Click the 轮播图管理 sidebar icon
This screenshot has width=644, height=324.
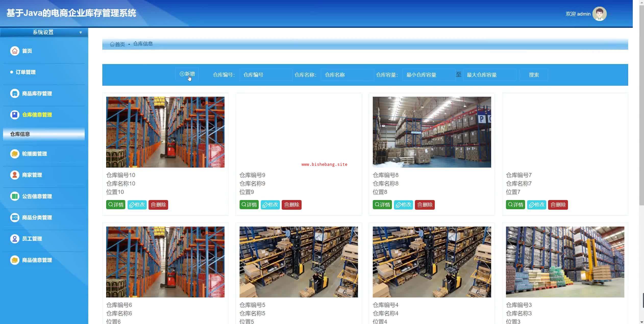pos(15,154)
